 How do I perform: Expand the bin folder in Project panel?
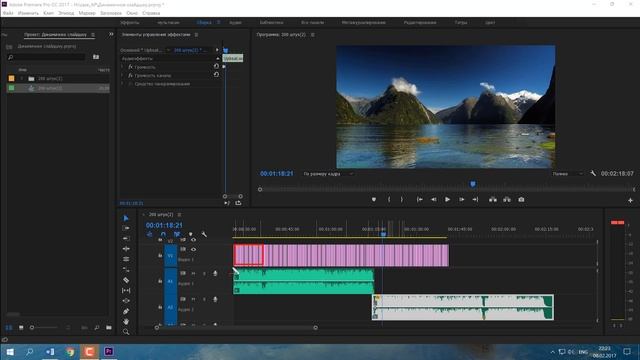click(22, 78)
